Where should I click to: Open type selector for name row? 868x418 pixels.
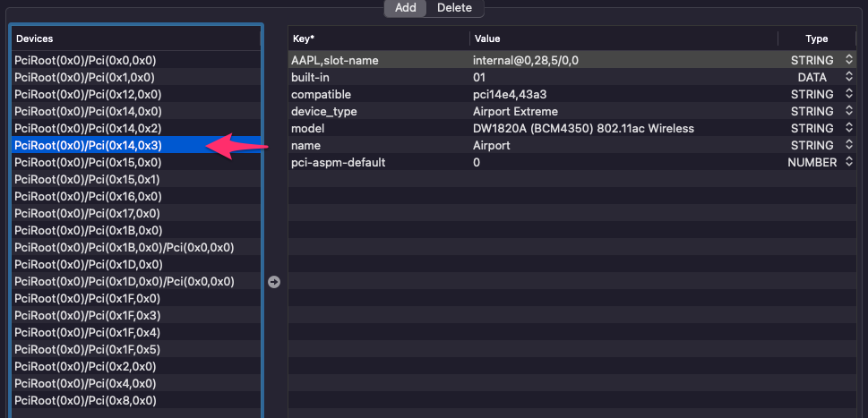pos(849,145)
